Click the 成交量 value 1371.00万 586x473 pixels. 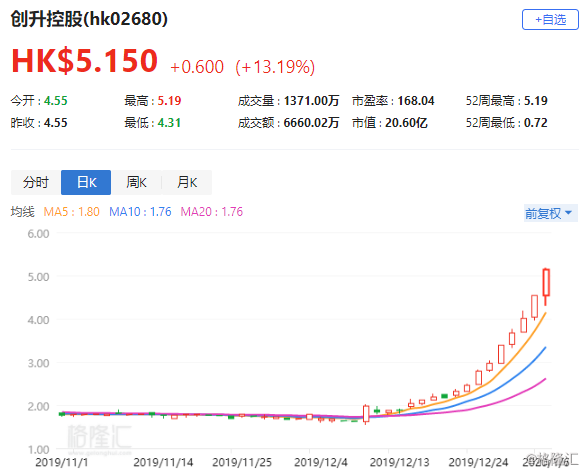coord(311,101)
